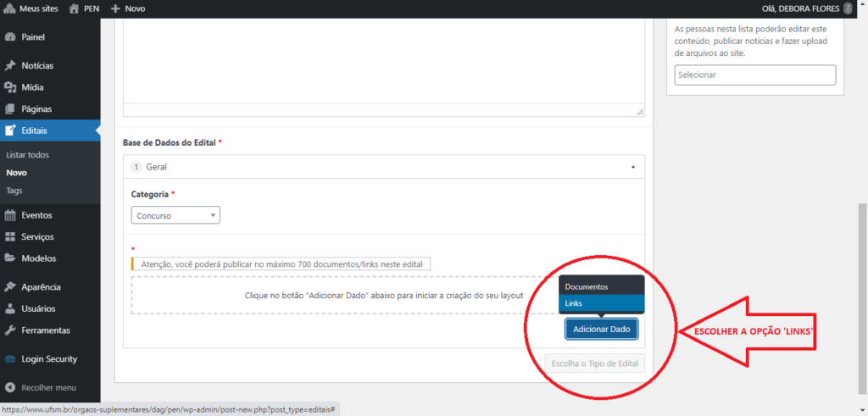Open Listar todos under Editais
This screenshot has height=416, width=868.
point(27,155)
